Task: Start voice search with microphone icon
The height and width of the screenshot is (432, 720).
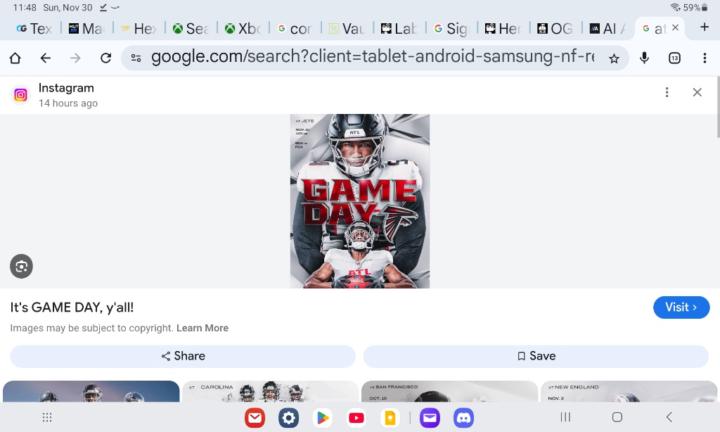Action: click(x=644, y=58)
